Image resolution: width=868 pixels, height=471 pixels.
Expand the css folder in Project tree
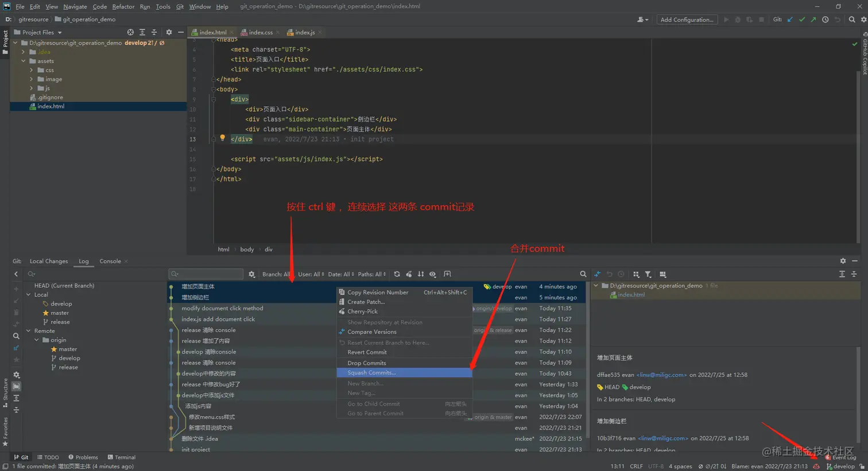(x=30, y=70)
